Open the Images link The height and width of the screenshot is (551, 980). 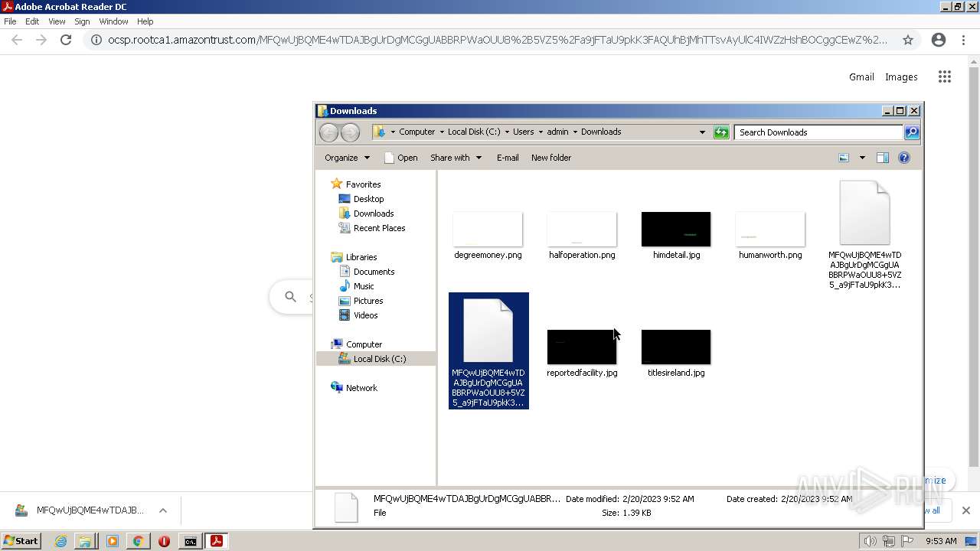[901, 77]
